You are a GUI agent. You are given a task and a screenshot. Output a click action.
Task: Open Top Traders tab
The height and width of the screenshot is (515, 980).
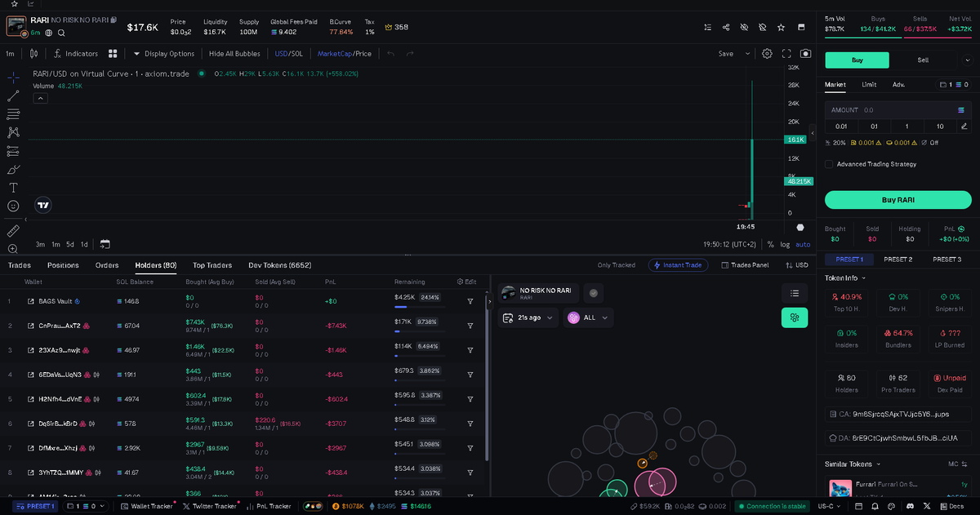tap(212, 265)
